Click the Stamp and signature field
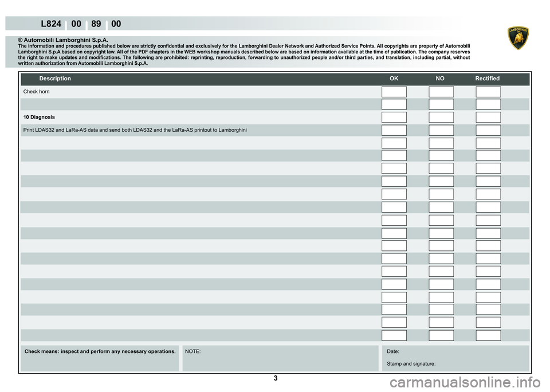 coord(411,364)
